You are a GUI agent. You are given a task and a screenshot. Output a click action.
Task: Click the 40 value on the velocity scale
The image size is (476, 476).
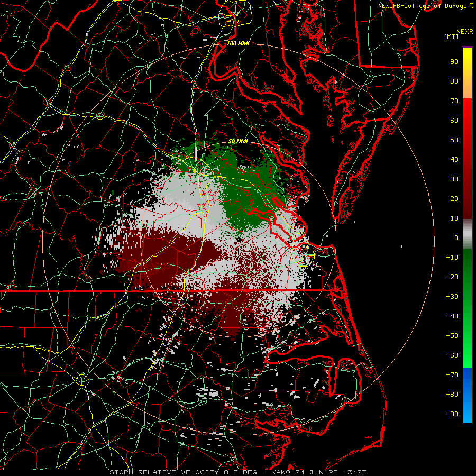coord(454,159)
